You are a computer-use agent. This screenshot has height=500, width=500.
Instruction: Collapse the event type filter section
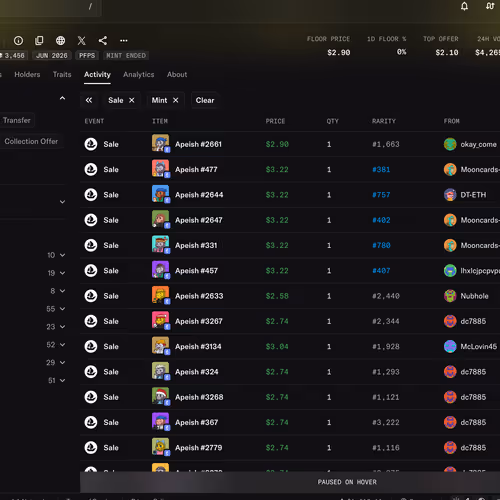pos(62,98)
